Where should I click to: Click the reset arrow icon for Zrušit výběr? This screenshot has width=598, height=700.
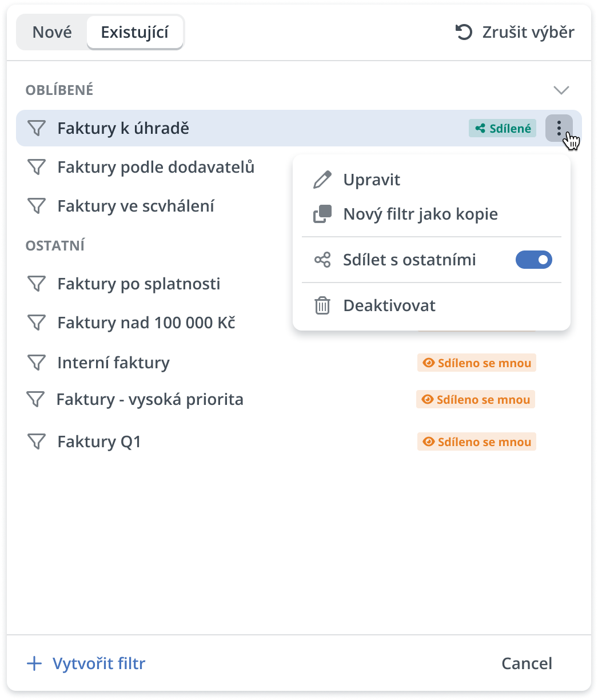pos(464,32)
